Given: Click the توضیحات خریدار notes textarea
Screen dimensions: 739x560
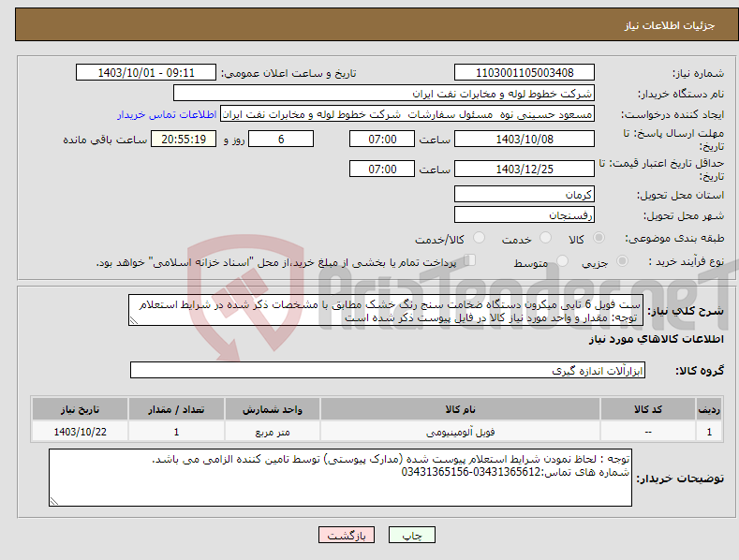Looking at the screenshot, I should (x=340, y=478).
